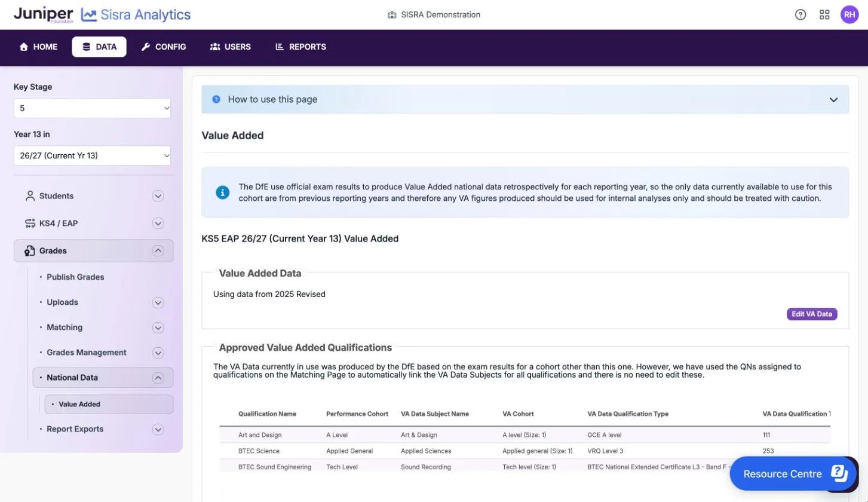868x502 pixels.
Task: Click the blue info icon in the DfE notice
Action: click(222, 192)
